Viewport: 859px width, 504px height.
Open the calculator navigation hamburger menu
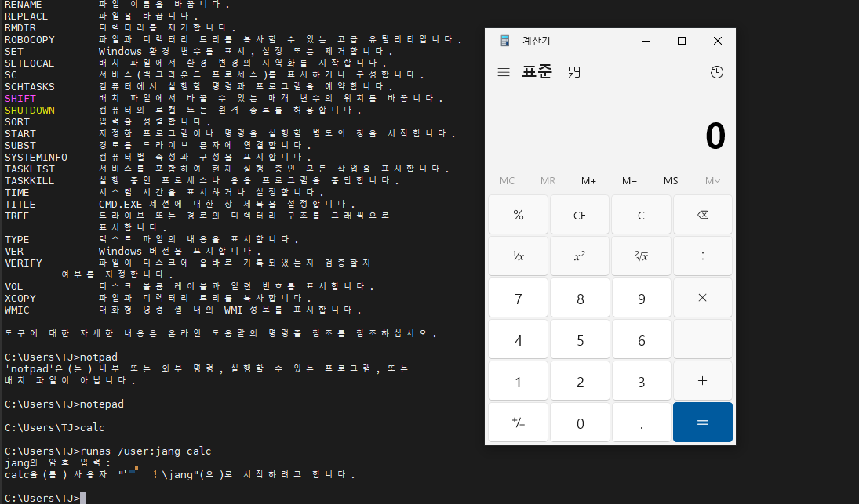504,72
